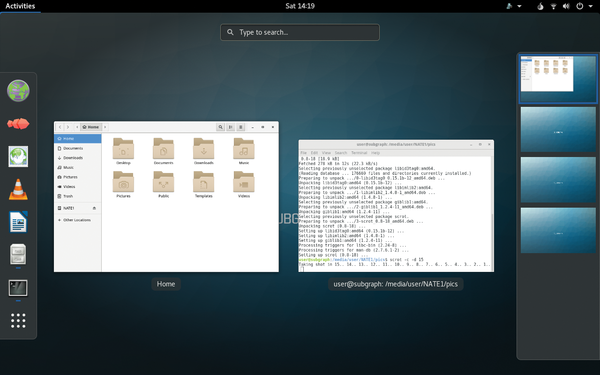This screenshot has width=600, height=375.
Task: Open the Tor Browser globe icon in dock
Action: coord(18,91)
